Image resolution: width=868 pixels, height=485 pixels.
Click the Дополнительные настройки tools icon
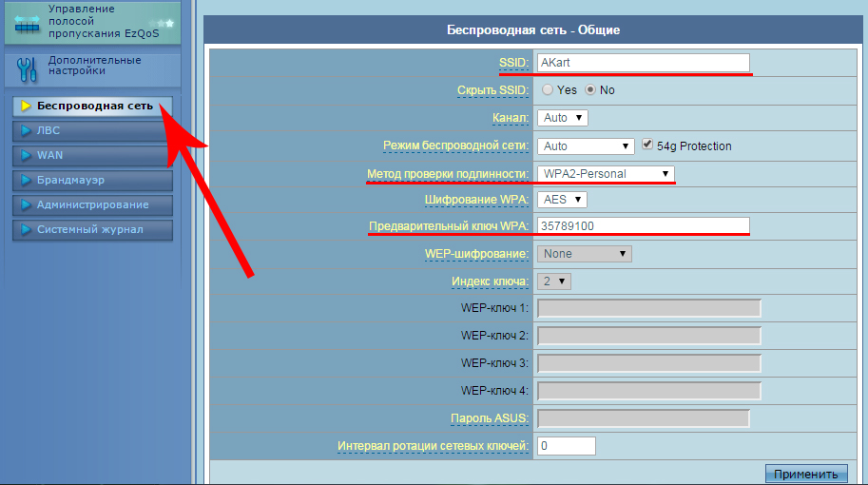[x=27, y=69]
